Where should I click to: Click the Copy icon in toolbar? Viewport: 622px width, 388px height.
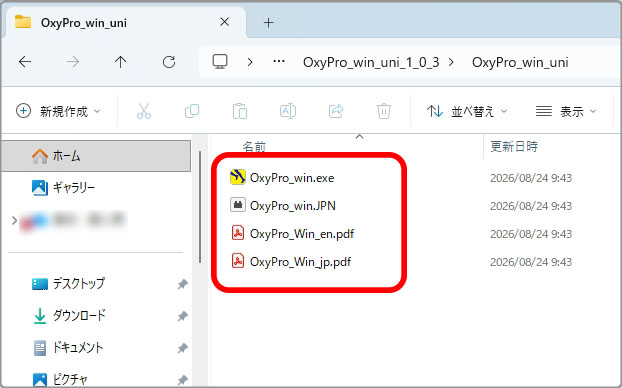pyautogui.click(x=192, y=111)
